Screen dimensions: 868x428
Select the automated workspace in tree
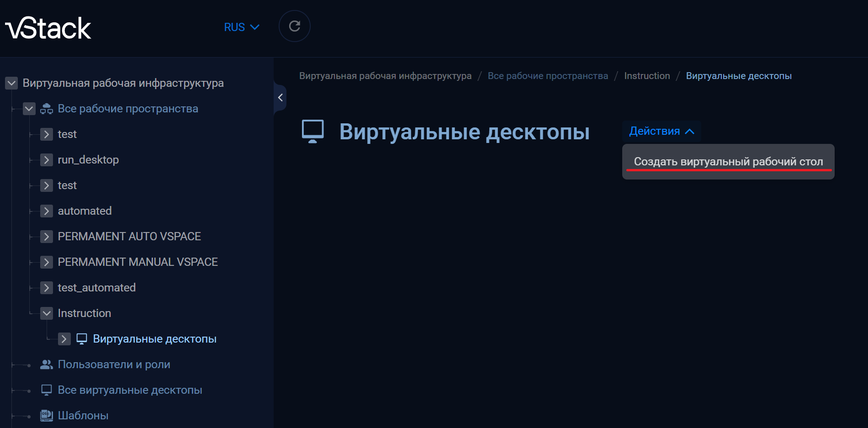[x=85, y=211]
